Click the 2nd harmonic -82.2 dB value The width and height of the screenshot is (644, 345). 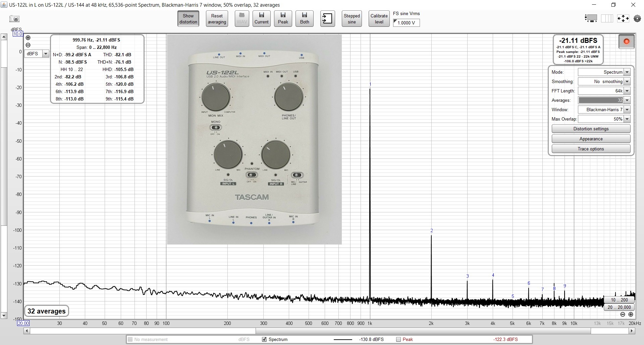point(73,77)
